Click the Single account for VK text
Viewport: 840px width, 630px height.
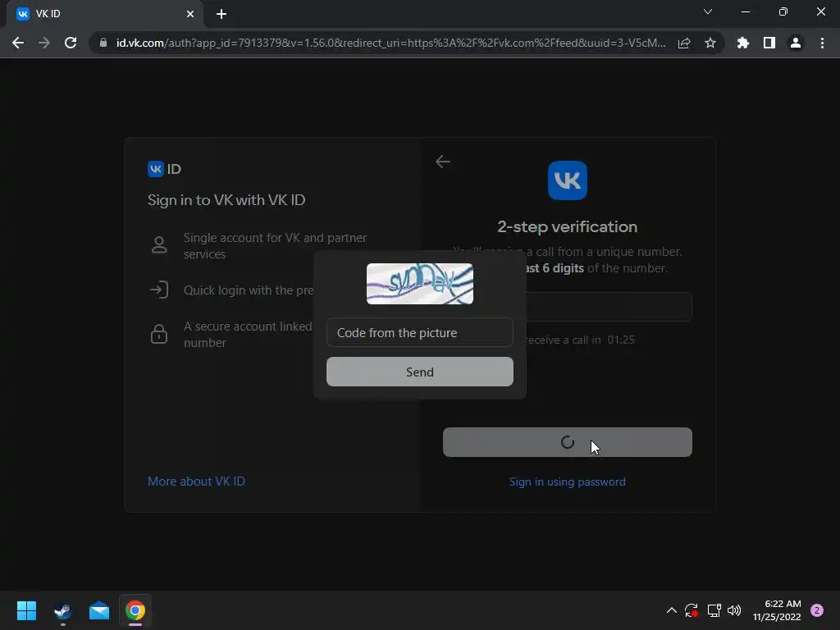coord(276,246)
